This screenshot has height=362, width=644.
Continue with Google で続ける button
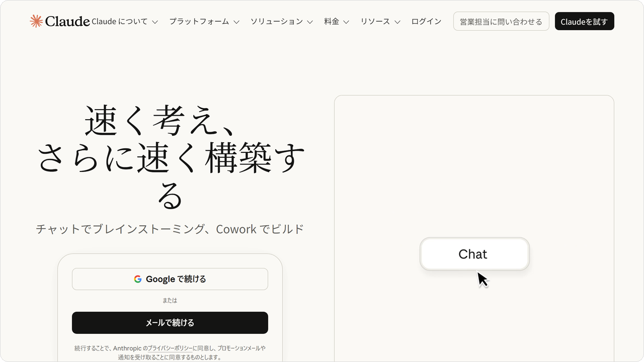170,279
